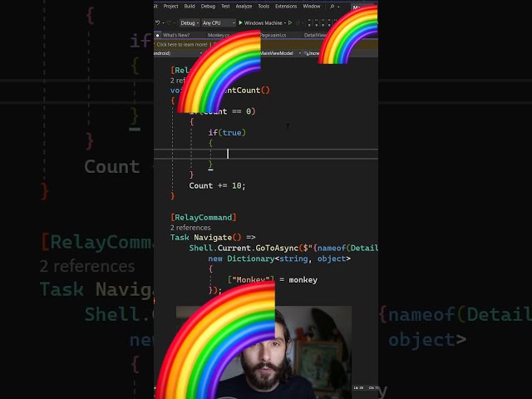This screenshot has height=399, width=532.
Task: Click the search magnifier icon
Action: (332, 7)
